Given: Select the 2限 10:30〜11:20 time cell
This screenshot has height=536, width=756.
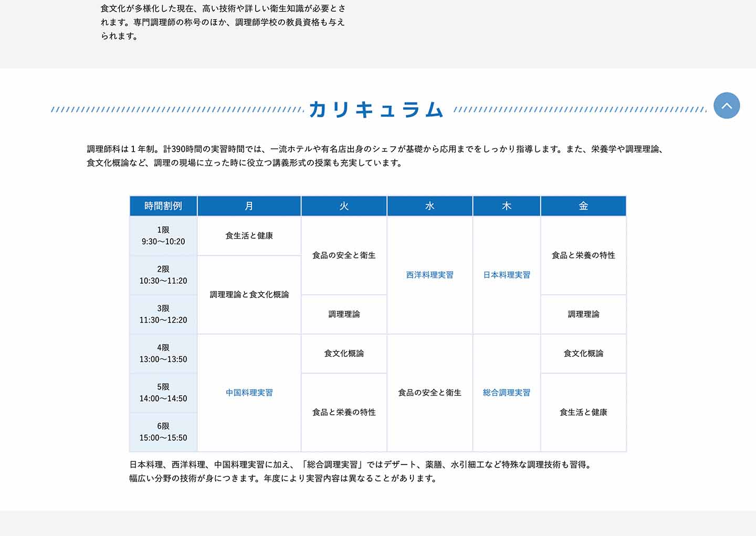Looking at the screenshot, I should click(x=163, y=275).
